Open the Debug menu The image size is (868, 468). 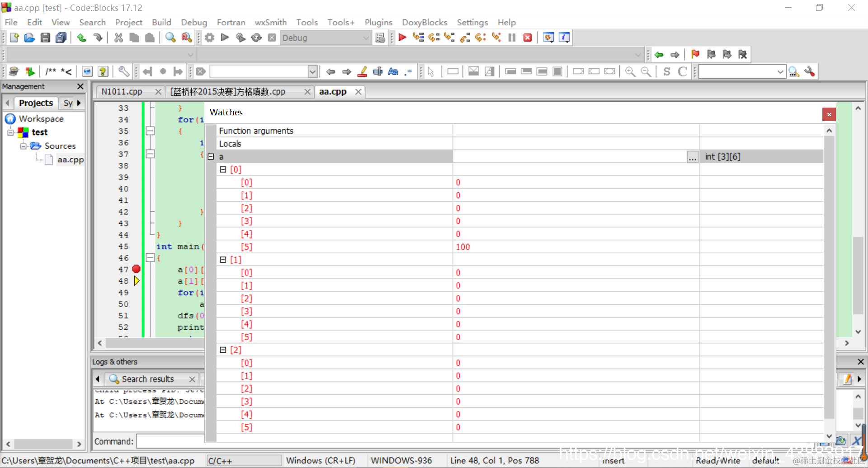point(194,22)
